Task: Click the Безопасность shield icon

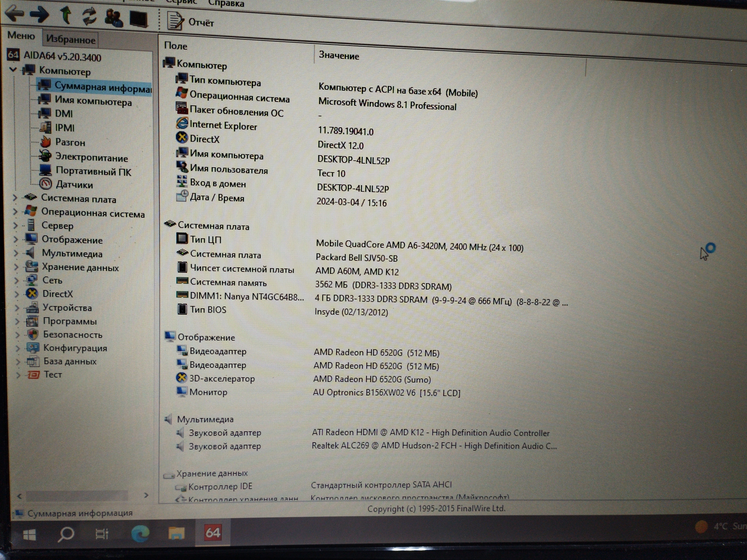Action: (x=33, y=334)
